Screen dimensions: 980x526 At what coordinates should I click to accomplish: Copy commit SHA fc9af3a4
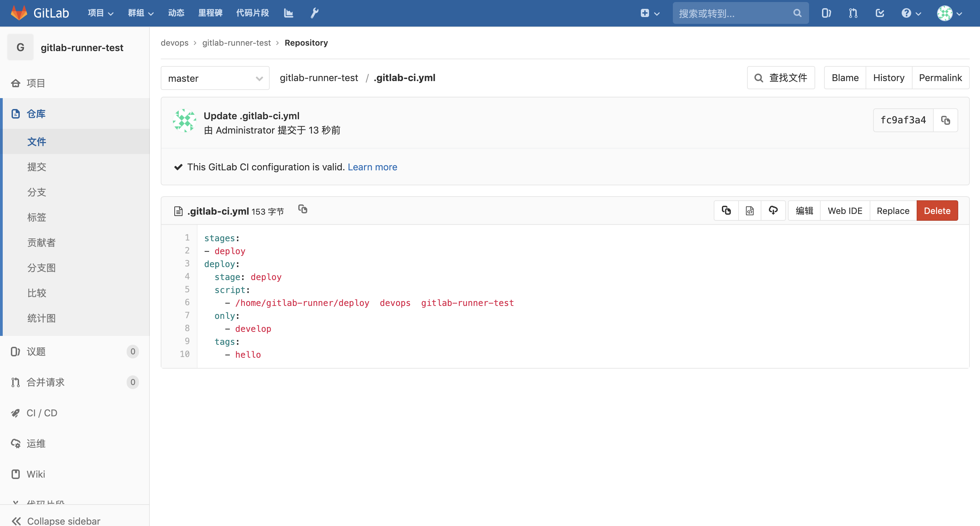[x=946, y=120]
